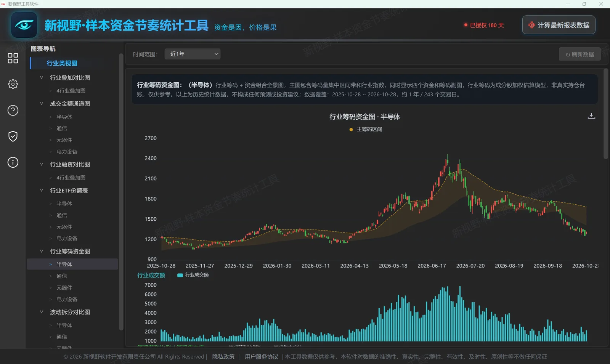Open 元器件 under 行业筹码资金图
Image resolution: width=610 pixels, height=364 pixels.
tap(64, 288)
